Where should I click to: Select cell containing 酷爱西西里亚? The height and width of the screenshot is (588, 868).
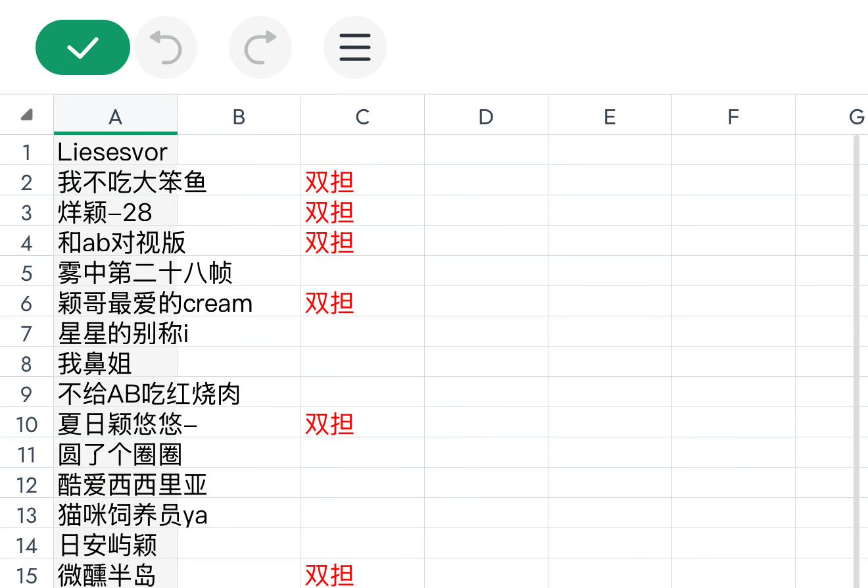pyautogui.click(x=115, y=483)
